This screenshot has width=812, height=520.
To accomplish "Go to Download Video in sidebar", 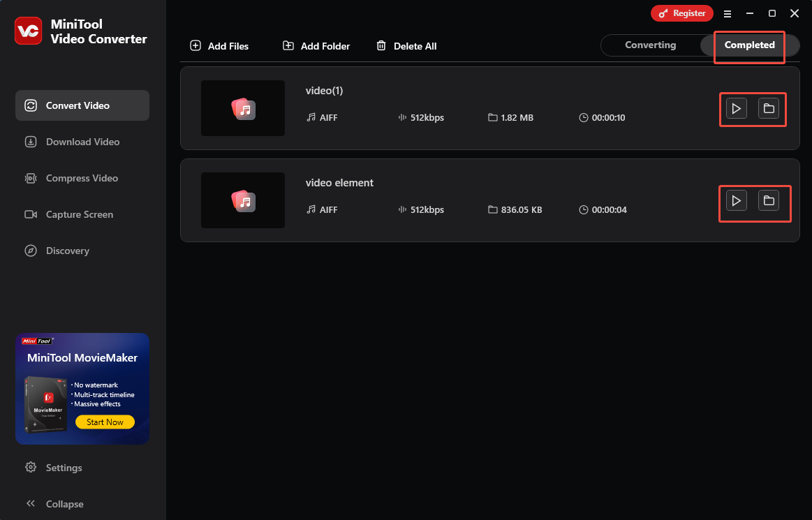I will coord(82,142).
